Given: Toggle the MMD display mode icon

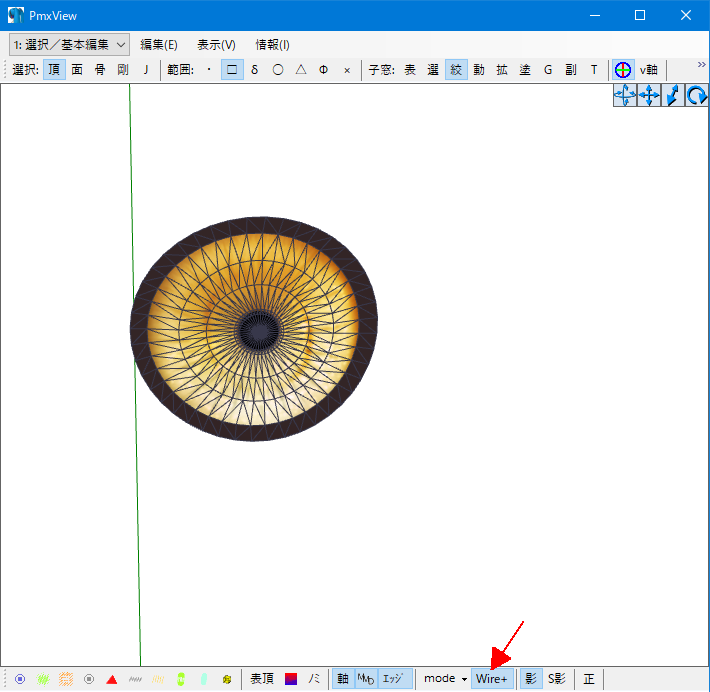Looking at the screenshot, I should point(366,679).
